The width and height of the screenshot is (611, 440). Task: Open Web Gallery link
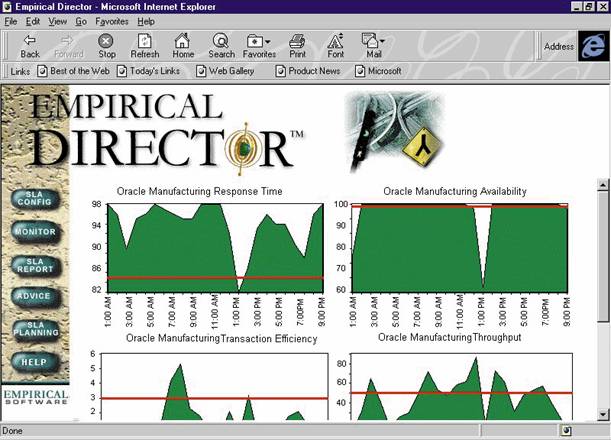[x=225, y=71]
